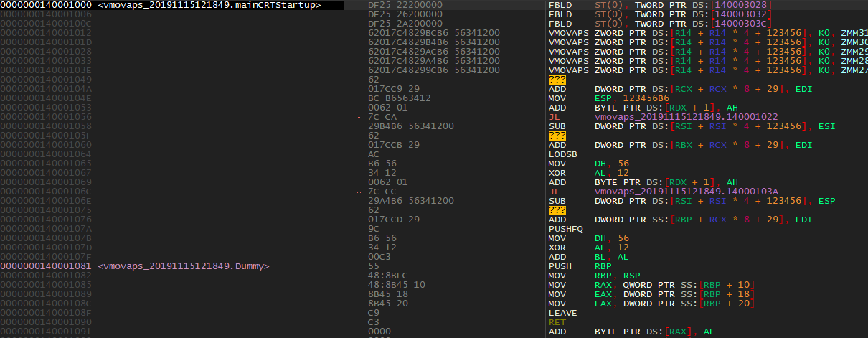Select address 000000014000100C
The height and width of the screenshot is (338, 868).
tap(46, 24)
